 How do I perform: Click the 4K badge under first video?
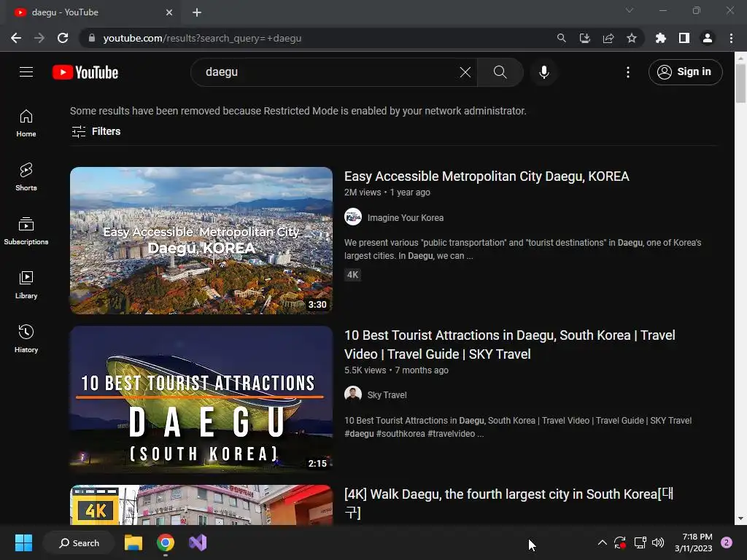tap(352, 275)
